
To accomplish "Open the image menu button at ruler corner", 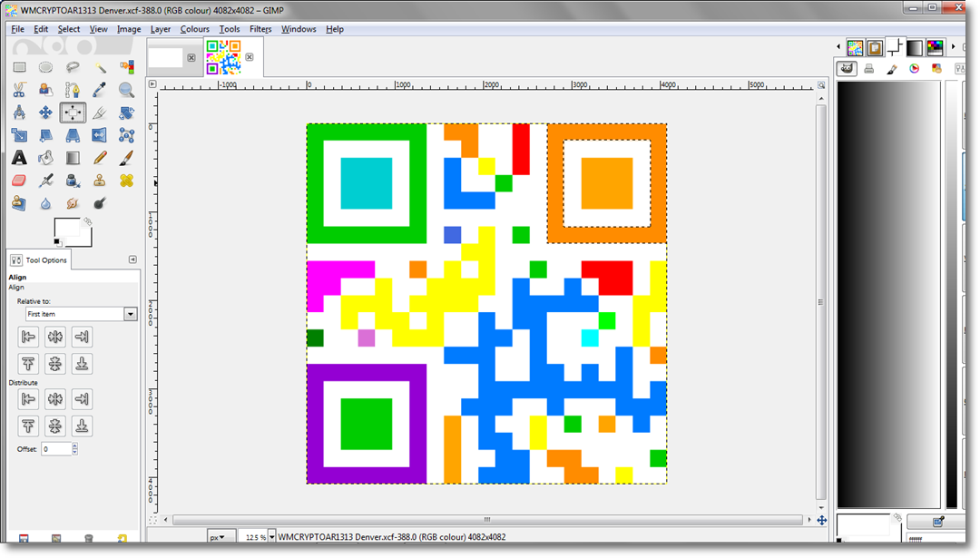I will 152,83.
